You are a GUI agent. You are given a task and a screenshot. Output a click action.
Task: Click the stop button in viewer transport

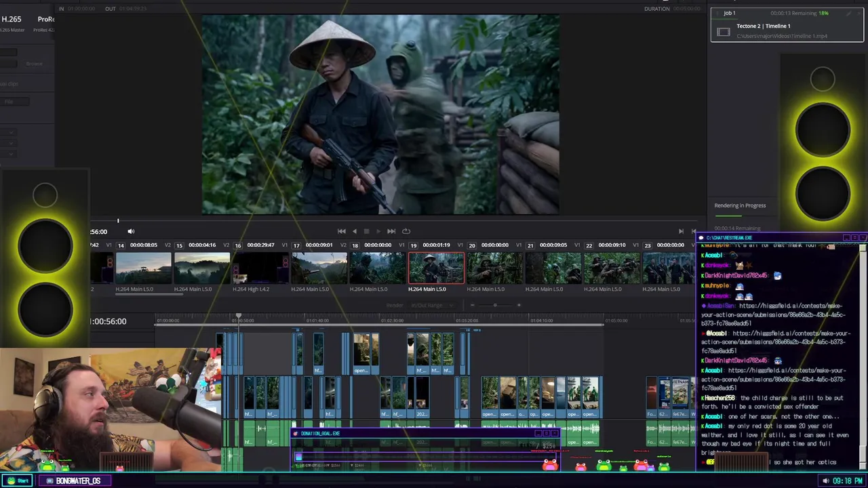click(x=366, y=231)
